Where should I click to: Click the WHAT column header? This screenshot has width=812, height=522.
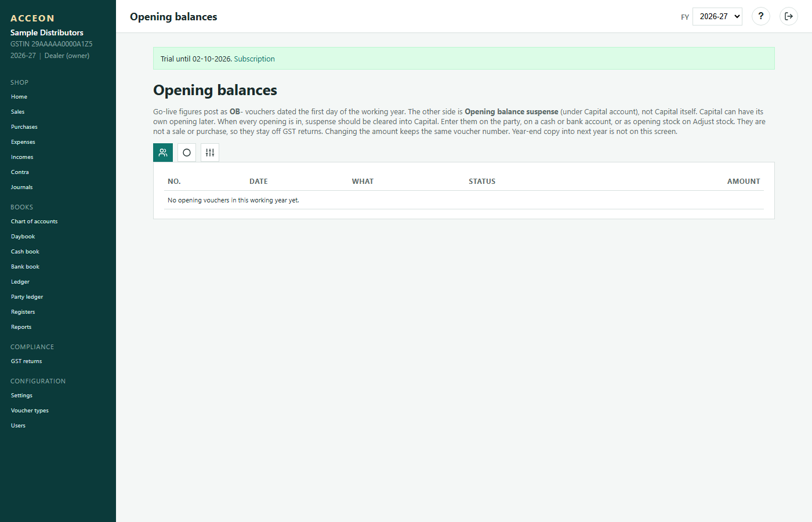(x=362, y=182)
